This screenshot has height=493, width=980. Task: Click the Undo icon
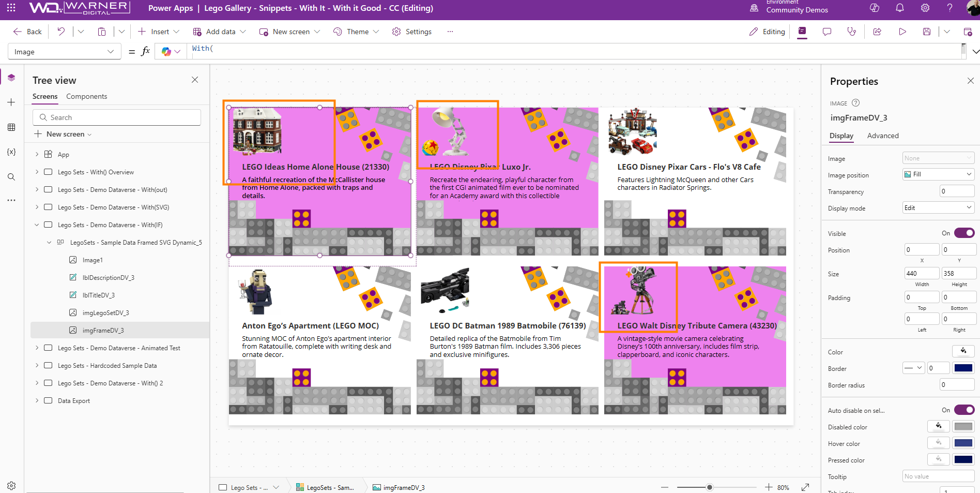click(61, 32)
